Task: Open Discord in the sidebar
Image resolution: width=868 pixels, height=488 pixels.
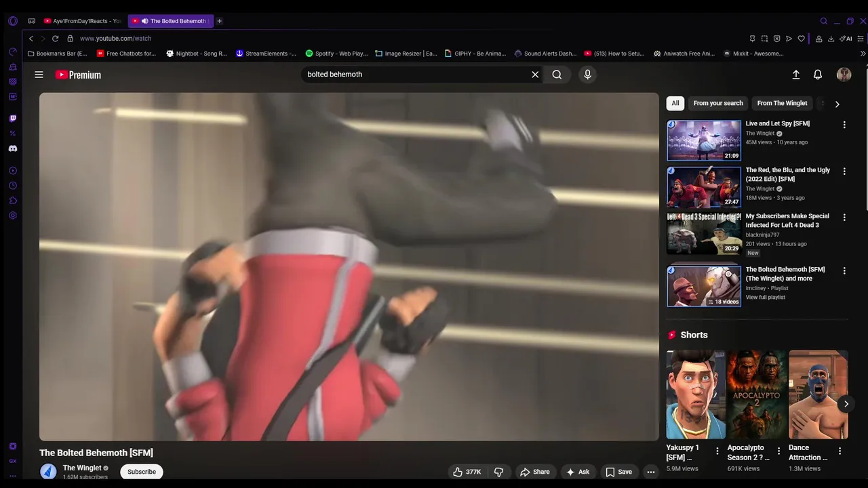Action: point(13,148)
